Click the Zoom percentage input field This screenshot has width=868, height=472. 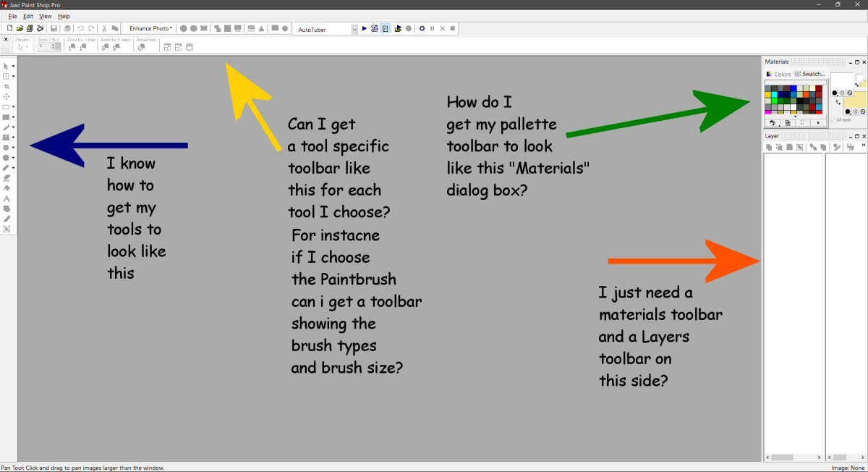[x=46, y=47]
